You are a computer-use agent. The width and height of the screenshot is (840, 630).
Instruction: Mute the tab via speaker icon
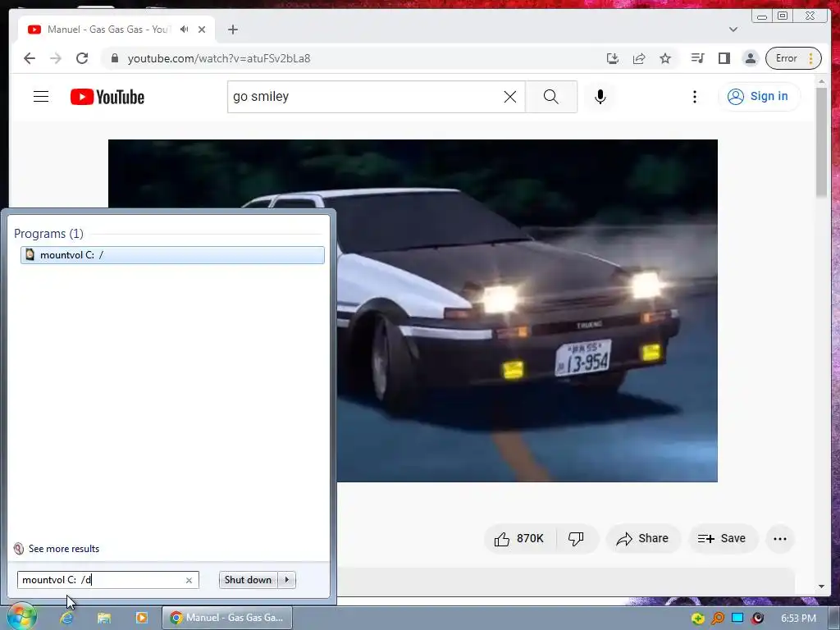pos(185,30)
